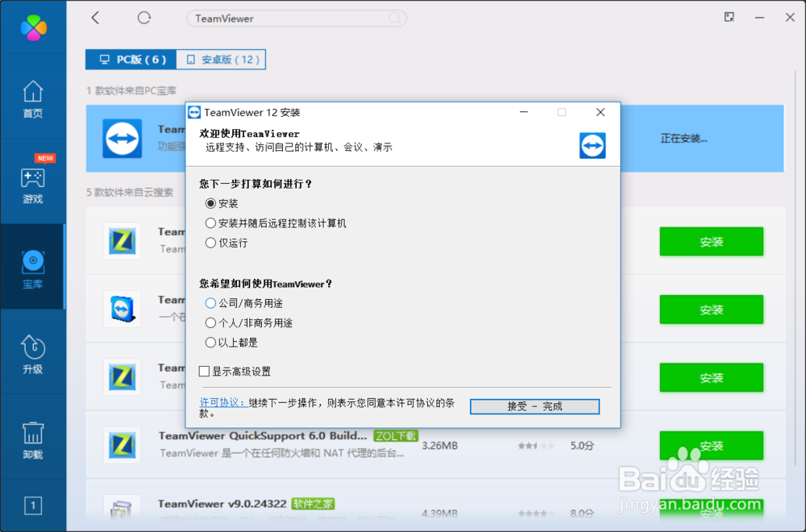Click the TeamViewer search input field
The height and width of the screenshot is (532, 806).
point(296,19)
